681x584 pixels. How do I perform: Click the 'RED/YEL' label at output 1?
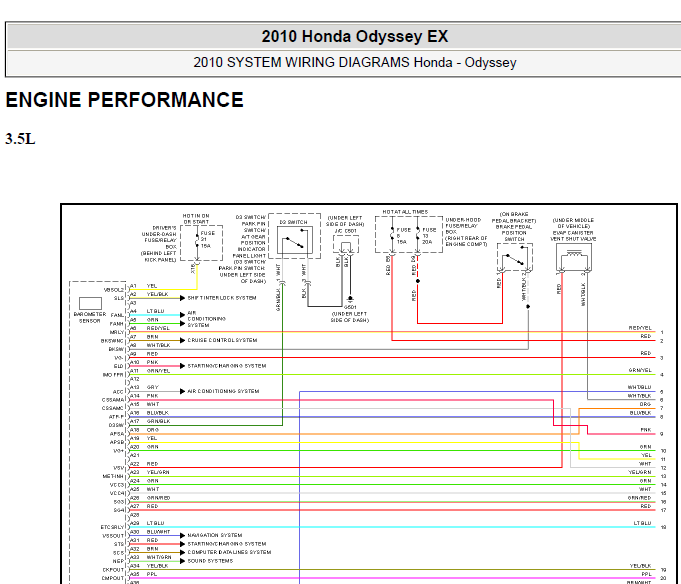pyautogui.click(x=640, y=328)
